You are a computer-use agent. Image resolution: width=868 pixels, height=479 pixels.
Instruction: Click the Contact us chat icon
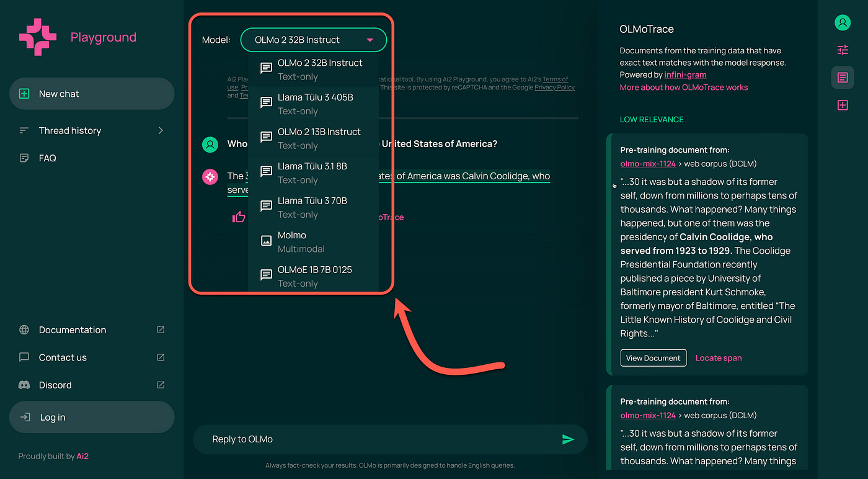point(24,357)
